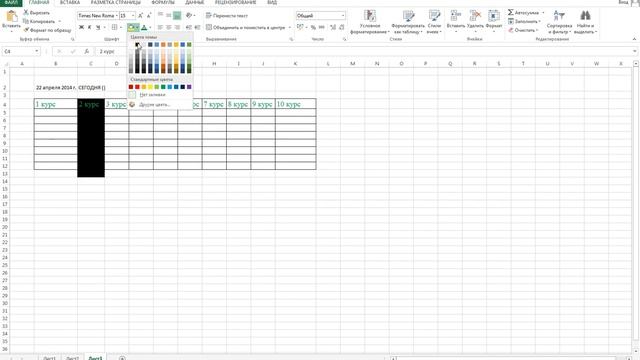Click the text Orientation icon
640x360 pixels.
(189, 16)
